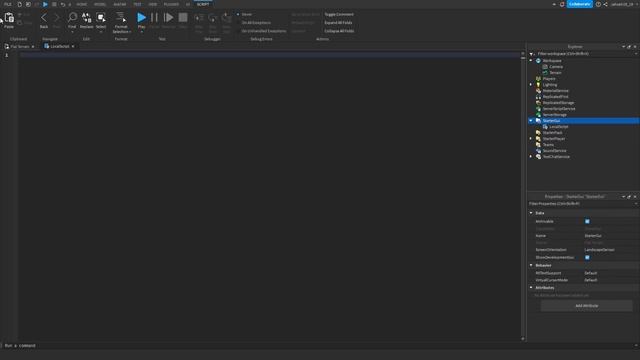This screenshot has width=640, height=360.
Task: Click the LocalScript icon under StarterGui
Action: [545, 127]
